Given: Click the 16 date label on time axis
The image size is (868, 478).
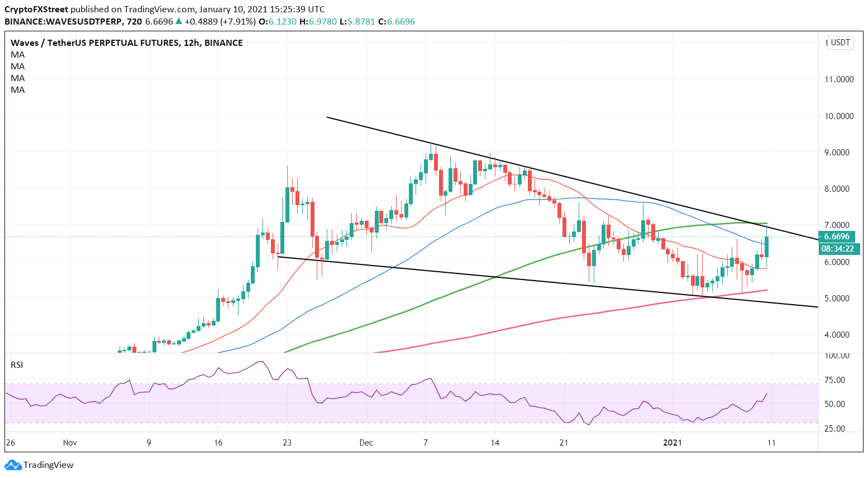Looking at the screenshot, I should click(x=218, y=443).
